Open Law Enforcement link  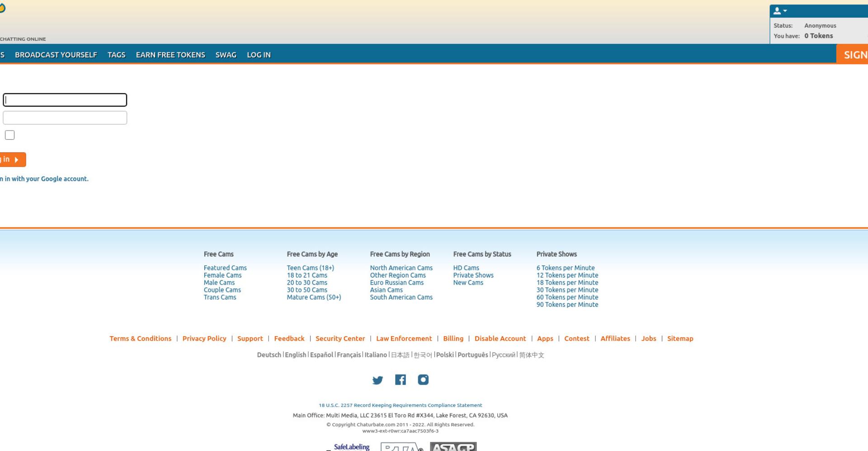pos(404,338)
